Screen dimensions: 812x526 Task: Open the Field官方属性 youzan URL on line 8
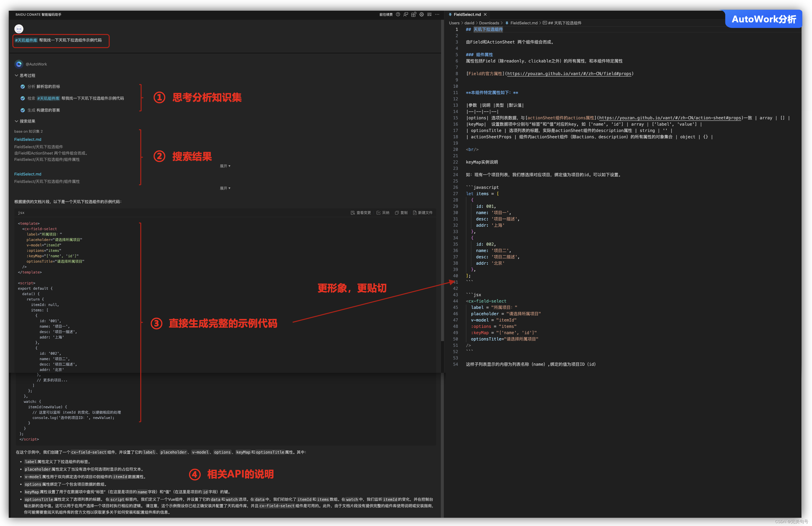point(569,74)
